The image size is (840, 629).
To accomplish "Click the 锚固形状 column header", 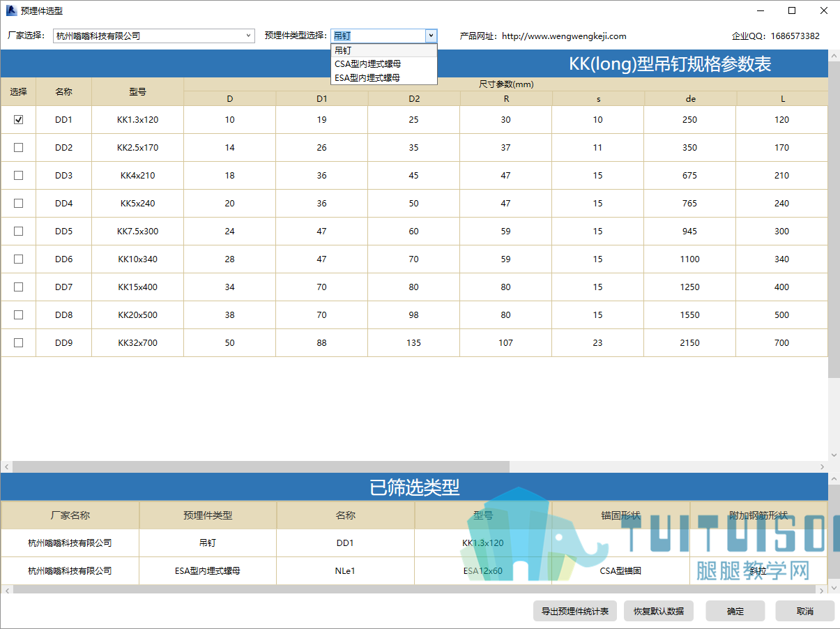I will tap(620, 515).
